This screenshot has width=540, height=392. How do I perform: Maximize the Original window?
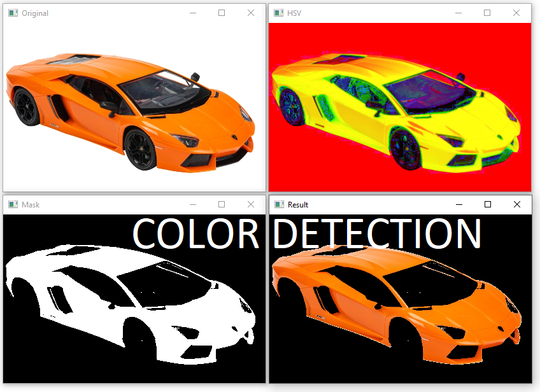[222, 13]
